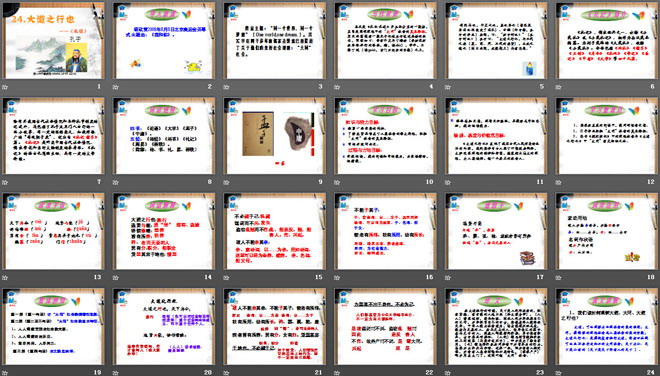
Task: Select slide 13 thumbnail
Action: point(53,231)
